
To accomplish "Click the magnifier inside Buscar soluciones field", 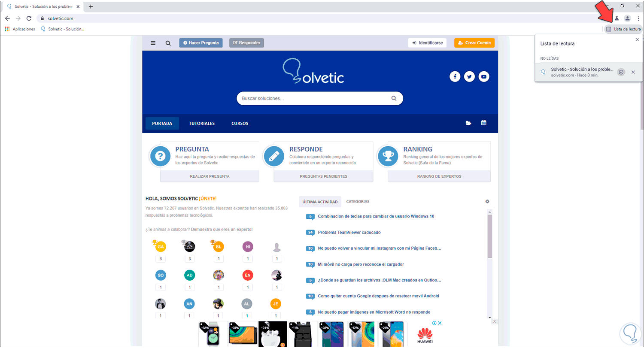I will tap(394, 98).
